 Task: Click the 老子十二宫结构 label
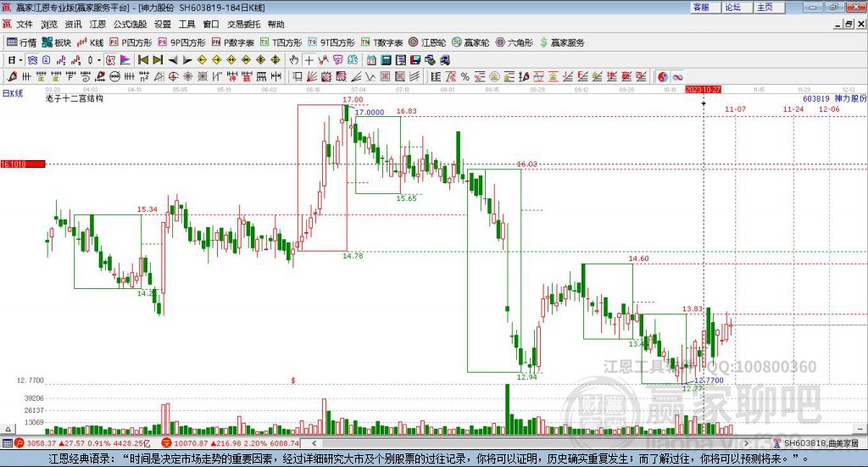pyautogui.click(x=75, y=98)
